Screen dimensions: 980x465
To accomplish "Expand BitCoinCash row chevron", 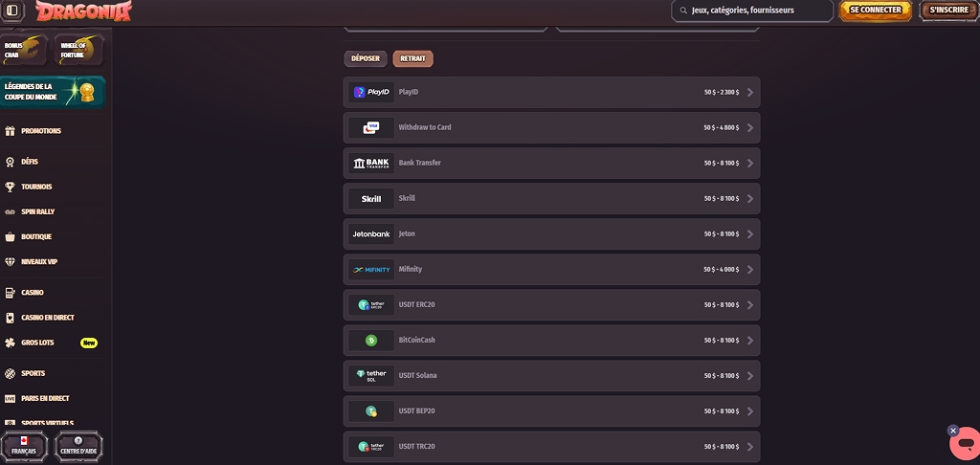I will click(750, 341).
